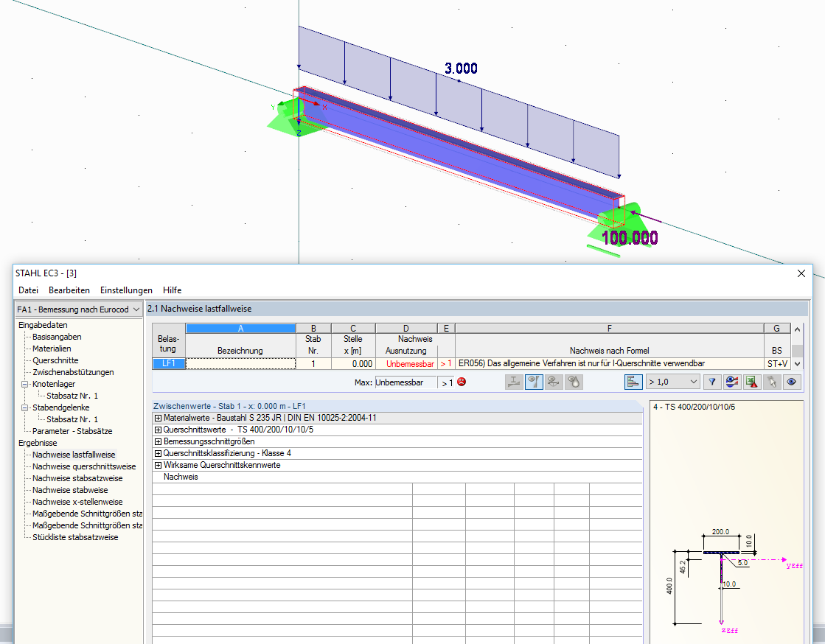Click the Nachweis row in details
The width and height of the screenshot is (825, 644).
click(397, 477)
